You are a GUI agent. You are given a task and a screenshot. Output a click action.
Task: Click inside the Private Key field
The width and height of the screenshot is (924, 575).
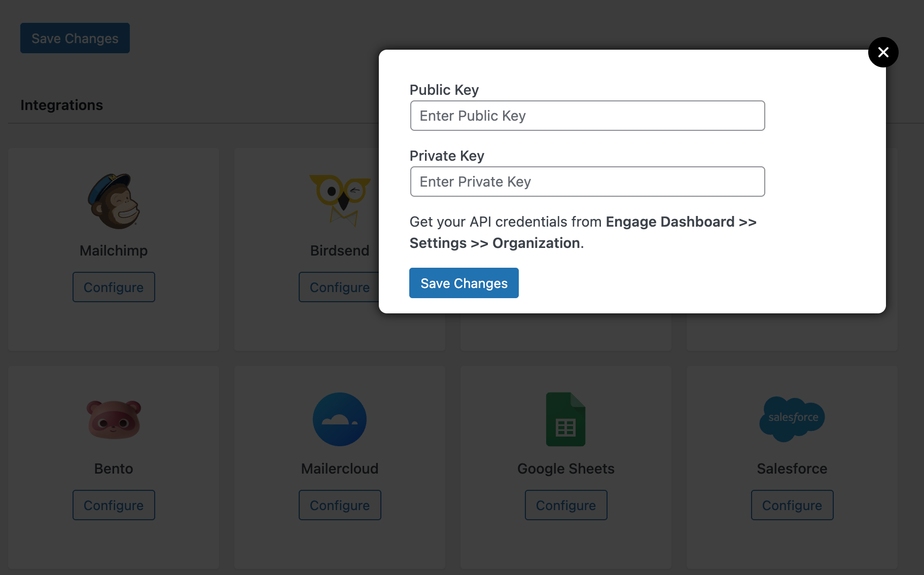pos(587,182)
